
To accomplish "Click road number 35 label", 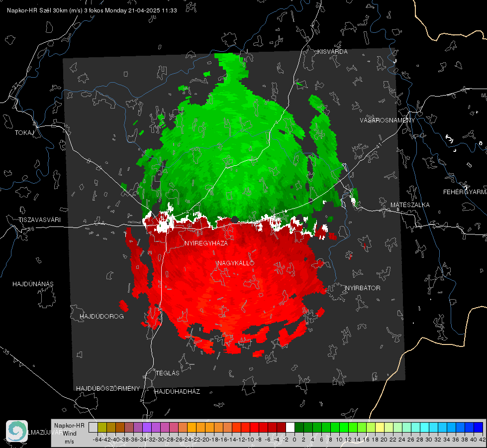I will pos(6,352).
